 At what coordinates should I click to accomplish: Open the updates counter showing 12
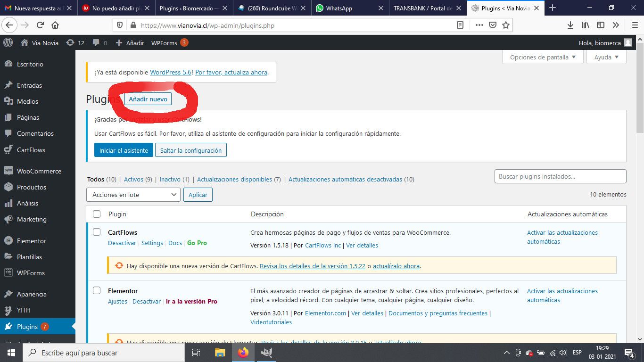(x=75, y=42)
